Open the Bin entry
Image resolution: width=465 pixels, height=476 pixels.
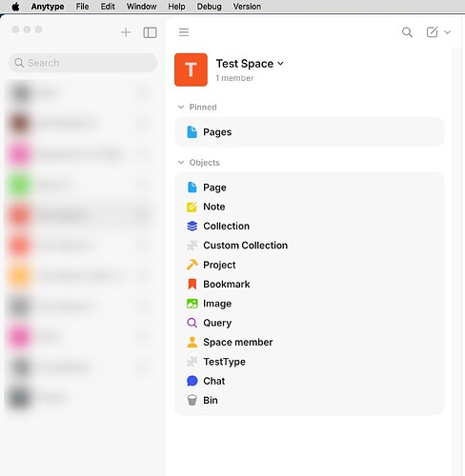click(309, 400)
